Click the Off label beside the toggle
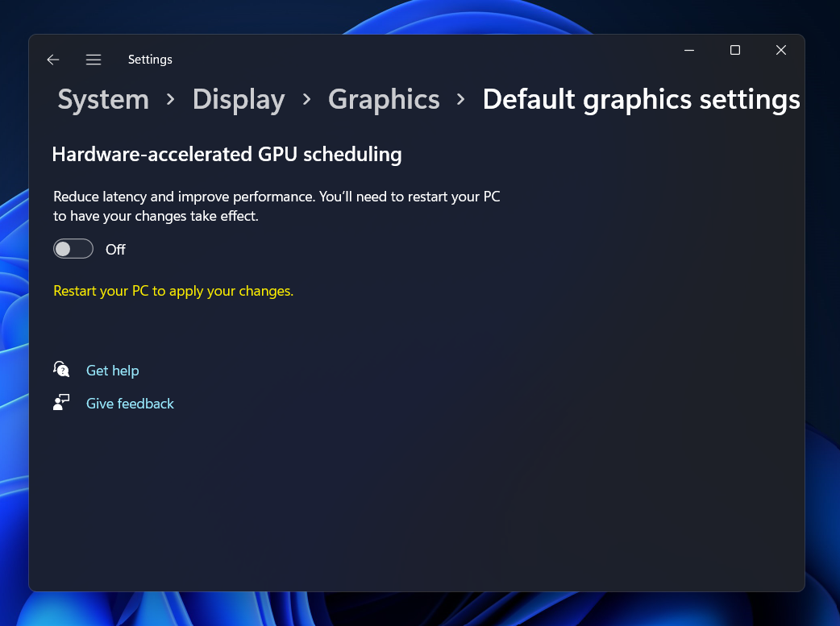Screen dimensions: 840x626 tap(115, 249)
